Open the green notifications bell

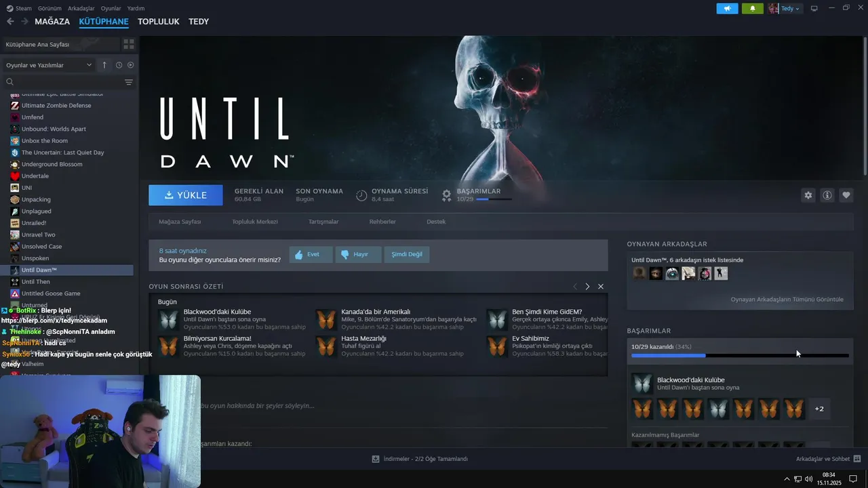pos(753,8)
